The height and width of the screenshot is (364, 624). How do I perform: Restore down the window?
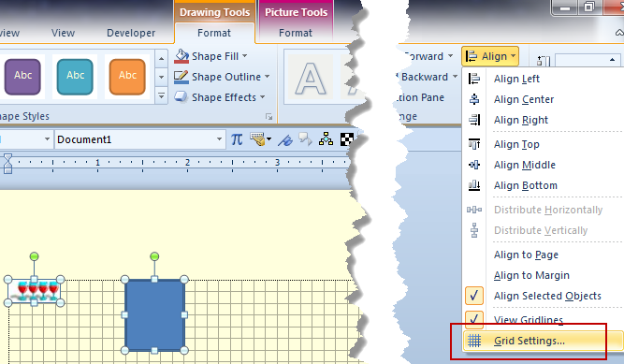[588, 7]
